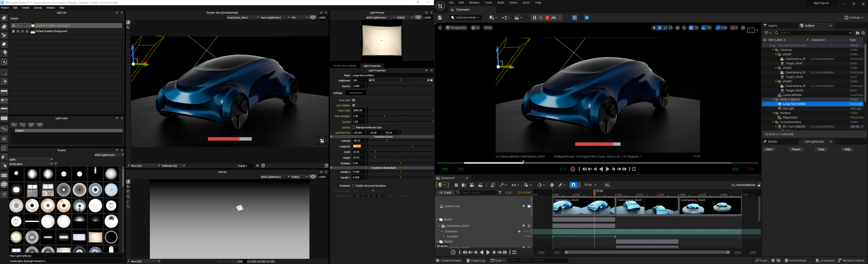868x264 pixels.
Task: Click duplicate light look icon
Action: [31, 125]
